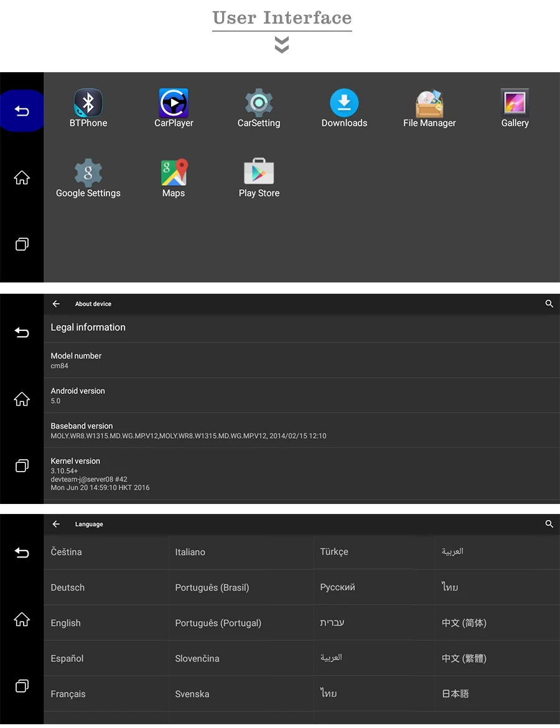
Task: Select Slovenčina language
Action: pyautogui.click(x=241, y=658)
